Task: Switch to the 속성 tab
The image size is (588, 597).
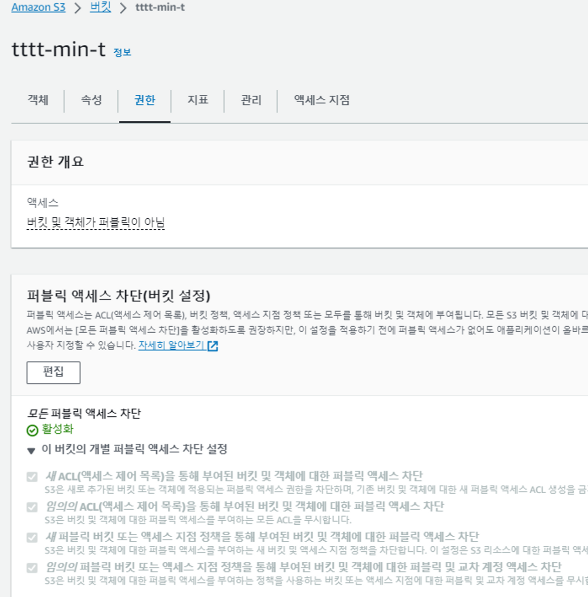Action: coord(91,100)
